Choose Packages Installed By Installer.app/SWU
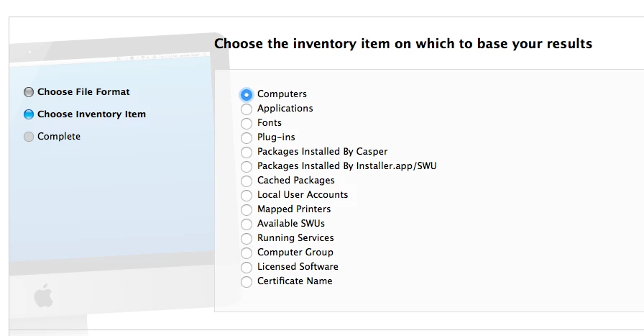644x336 pixels. pyautogui.click(x=247, y=166)
